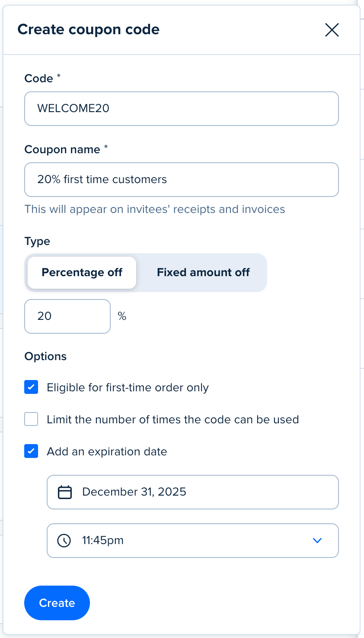
Task: Click the percentage value field showing 20
Action: [67, 316]
